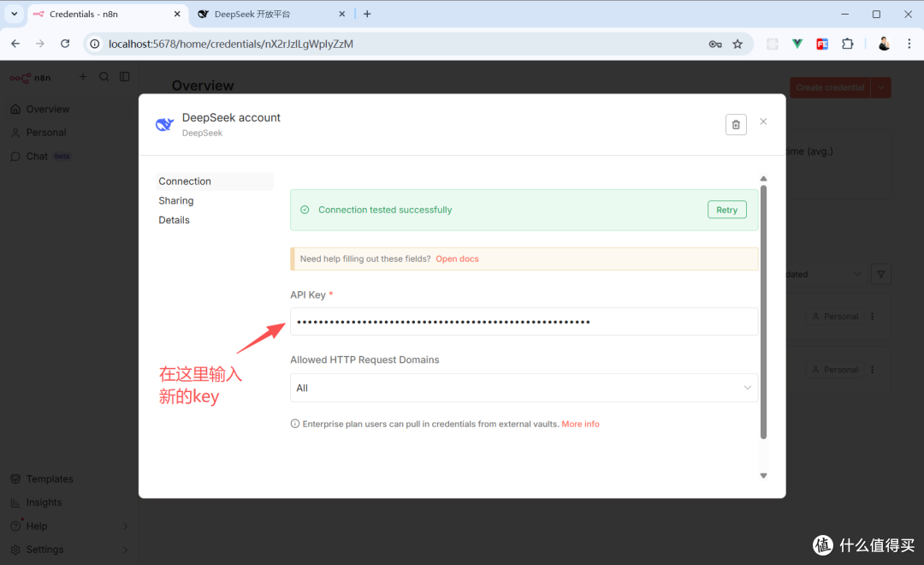The width and height of the screenshot is (924, 565).
Task: Click the 'Connection tested successfully' message
Action: pos(385,210)
